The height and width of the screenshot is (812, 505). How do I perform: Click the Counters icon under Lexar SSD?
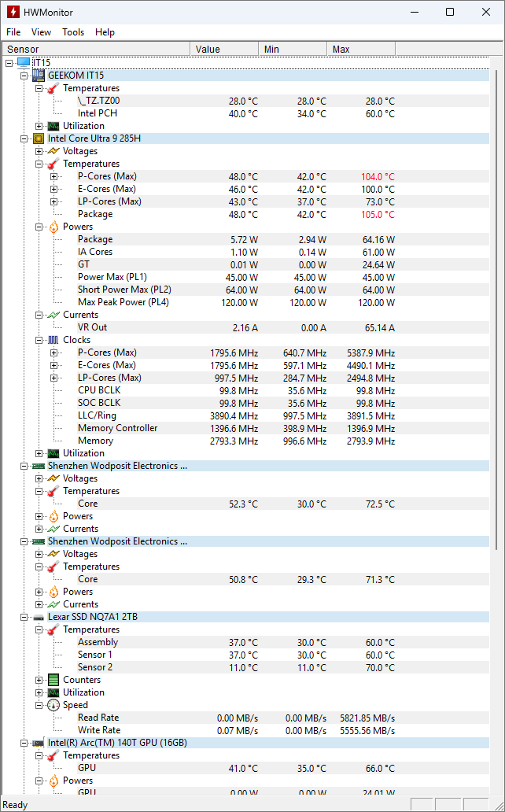click(x=53, y=680)
